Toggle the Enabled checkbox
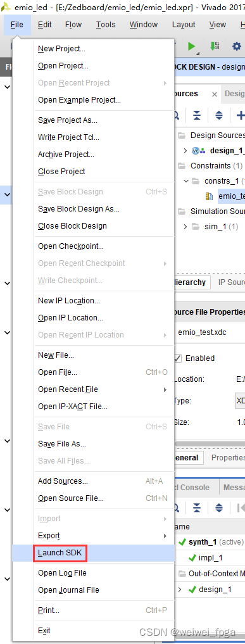 (177, 358)
